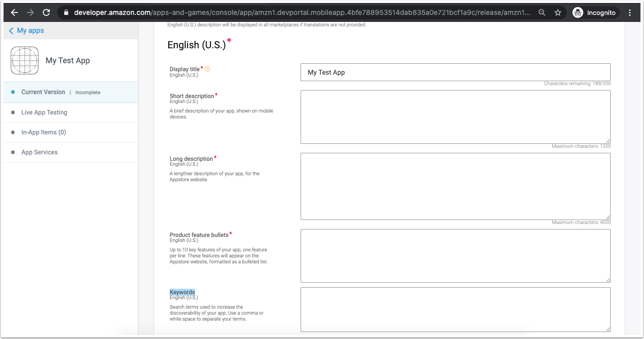Screen dimensions: 644x339
Task: Click the My Test App name in sidebar
Action: point(68,61)
